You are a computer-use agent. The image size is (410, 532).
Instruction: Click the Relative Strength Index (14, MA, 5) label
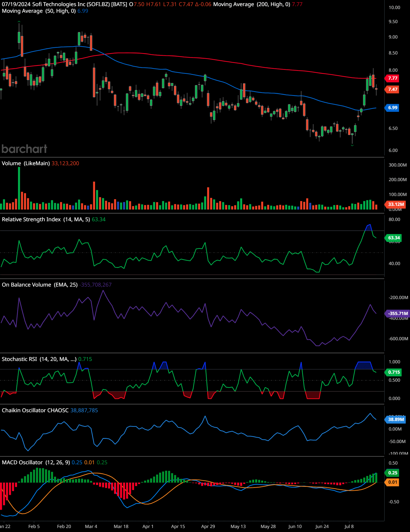(46, 219)
